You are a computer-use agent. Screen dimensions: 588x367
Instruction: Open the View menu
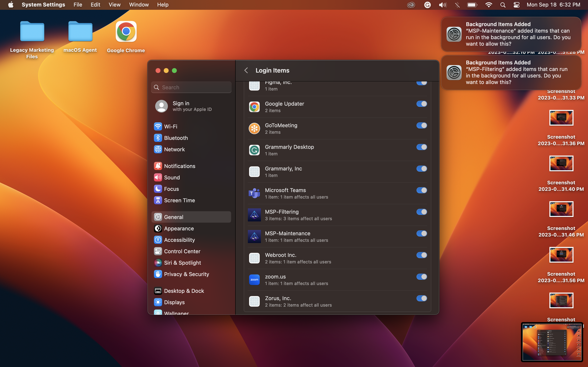pyautogui.click(x=115, y=5)
